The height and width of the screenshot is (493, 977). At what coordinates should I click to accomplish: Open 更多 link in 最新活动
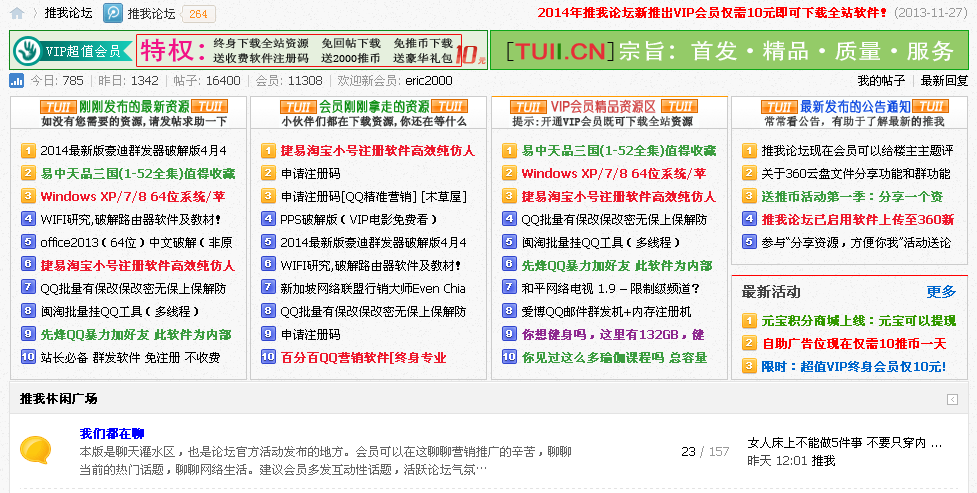(941, 292)
